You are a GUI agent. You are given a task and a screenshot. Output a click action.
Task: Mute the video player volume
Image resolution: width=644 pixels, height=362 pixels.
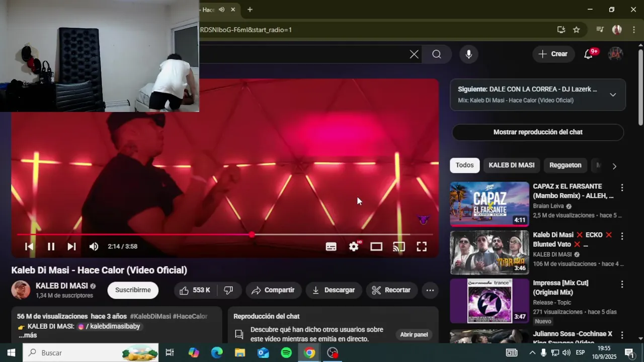(x=94, y=246)
